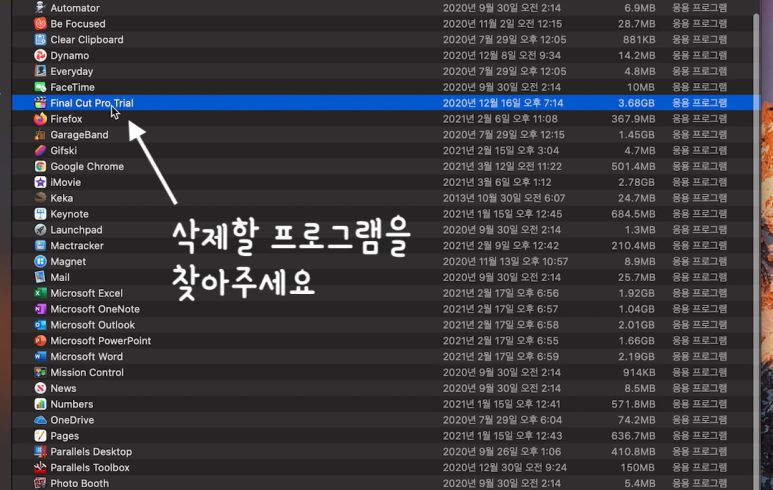Select date 2020년 12월 16일 오후 7:14
This screenshot has height=490, width=773.
coord(503,103)
